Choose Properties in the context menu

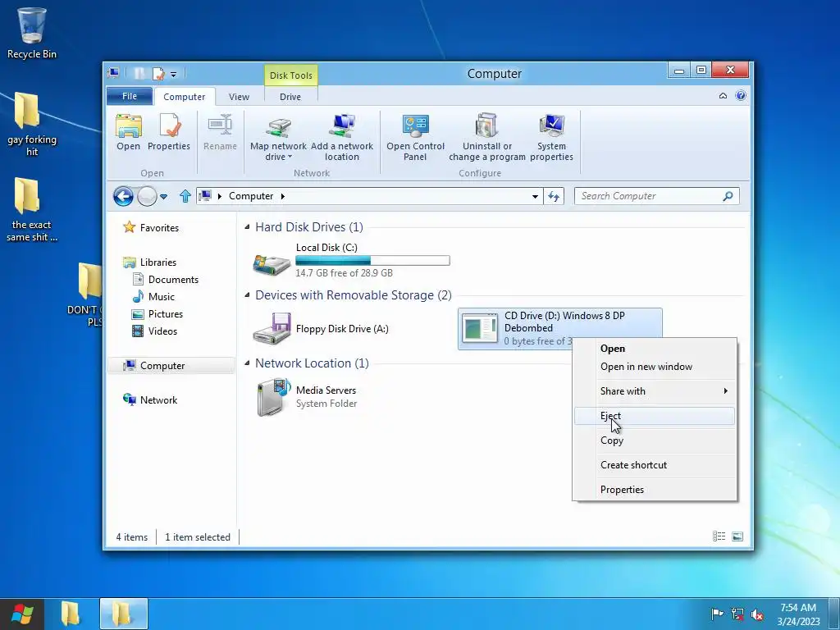point(655,490)
